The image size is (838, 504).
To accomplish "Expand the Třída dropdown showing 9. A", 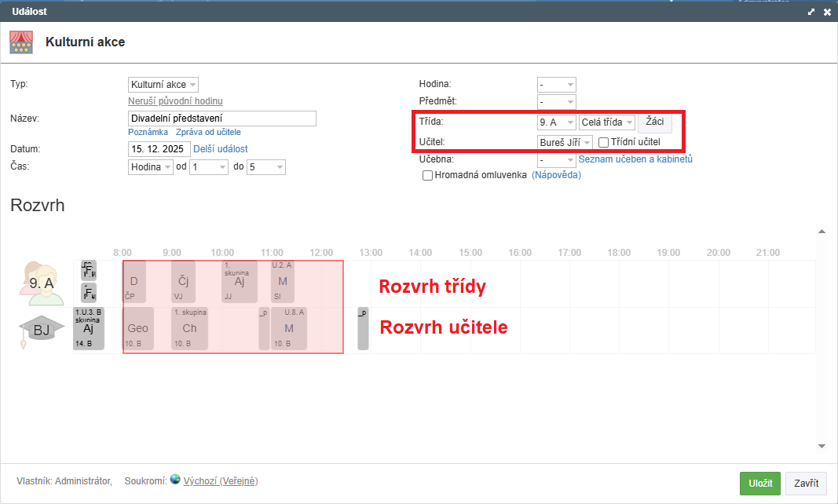I will click(556, 122).
